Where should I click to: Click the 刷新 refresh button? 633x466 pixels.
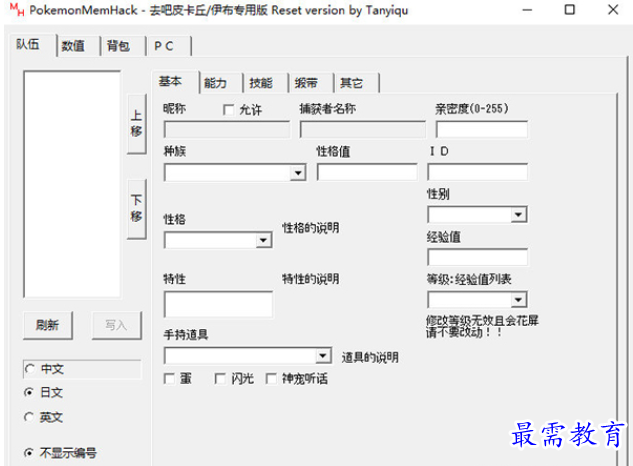[x=48, y=325]
